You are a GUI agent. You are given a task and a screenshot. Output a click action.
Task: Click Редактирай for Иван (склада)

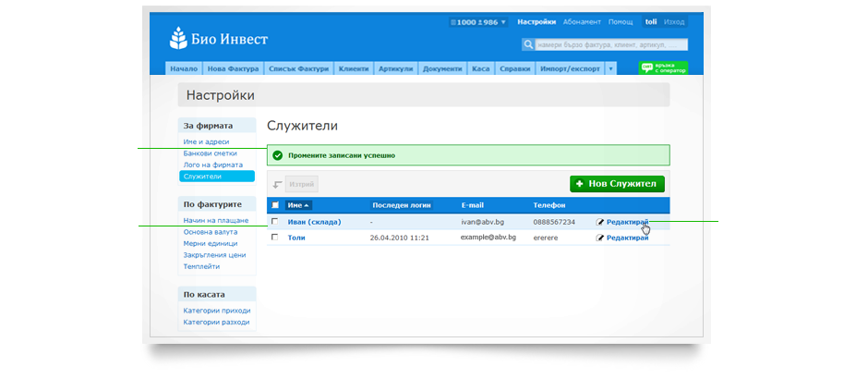click(628, 222)
